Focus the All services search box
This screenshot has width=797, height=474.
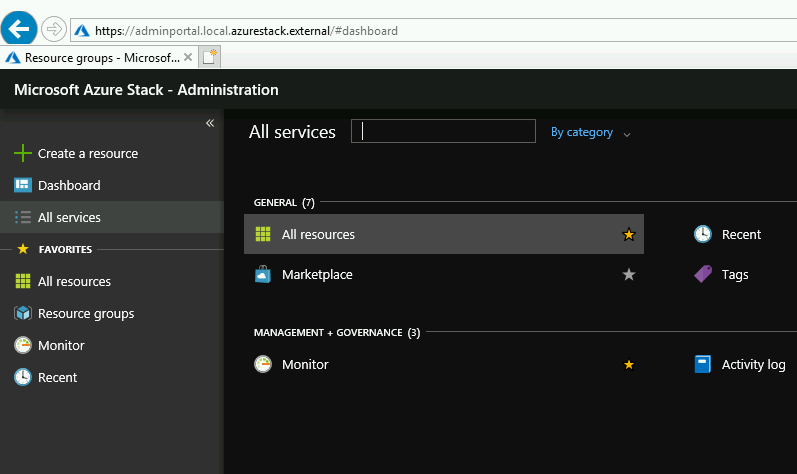[443, 131]
